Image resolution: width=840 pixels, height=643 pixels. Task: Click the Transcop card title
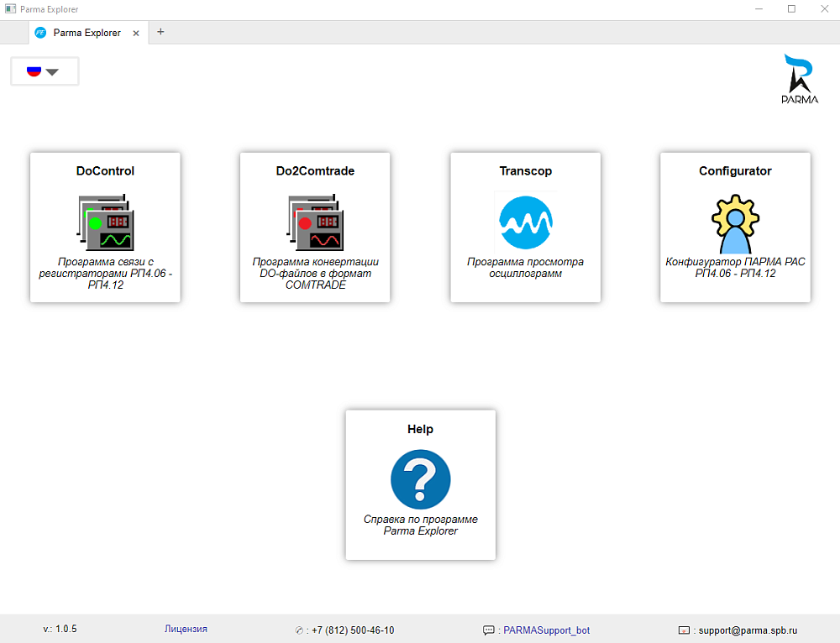coord(526,170)
